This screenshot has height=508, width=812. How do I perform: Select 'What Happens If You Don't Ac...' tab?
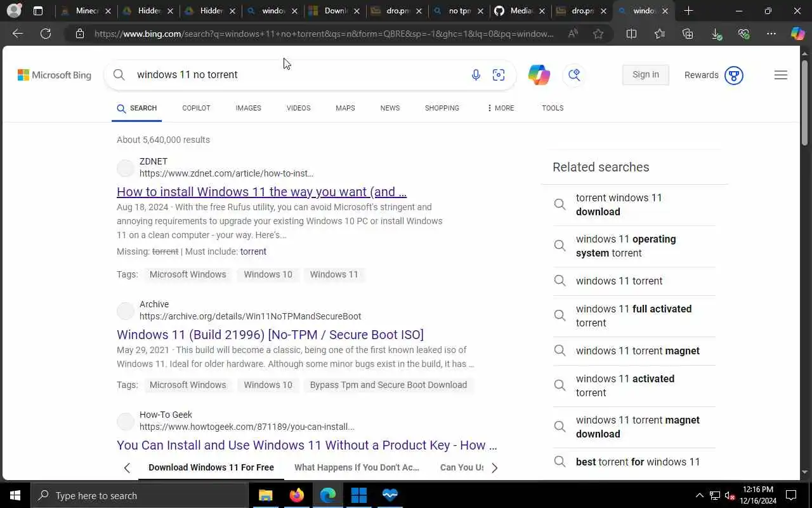(x=357, y=467)
